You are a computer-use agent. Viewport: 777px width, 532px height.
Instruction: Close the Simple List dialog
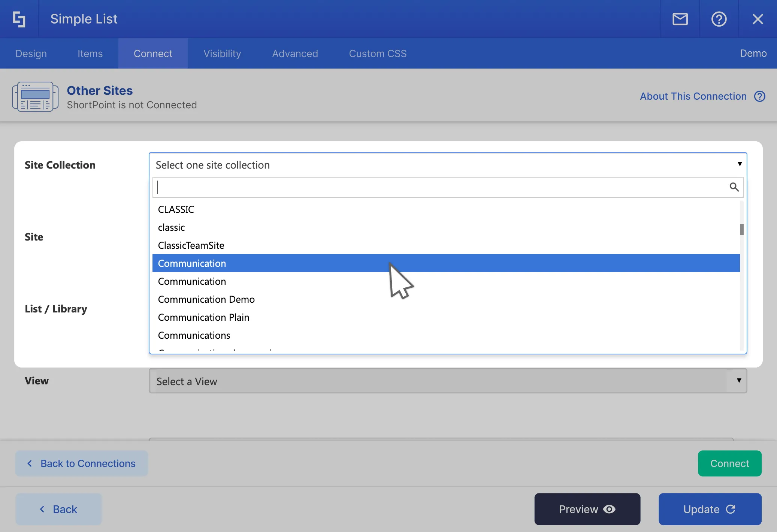758,19
